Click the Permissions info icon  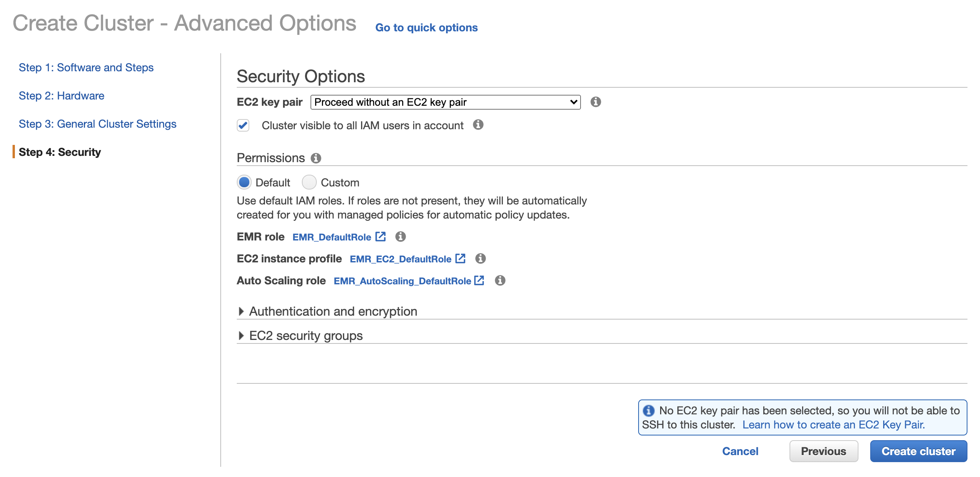point(316,158)
